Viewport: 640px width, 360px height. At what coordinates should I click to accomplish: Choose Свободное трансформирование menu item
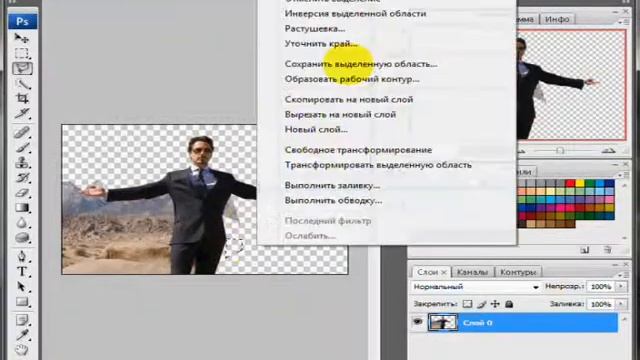[x=358, y=150]
